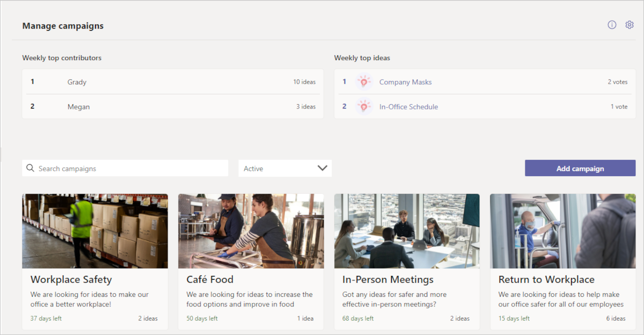Screen dimensions: 644x335
Task: Click the Return to Workplace campaign image
Action: 562,231
